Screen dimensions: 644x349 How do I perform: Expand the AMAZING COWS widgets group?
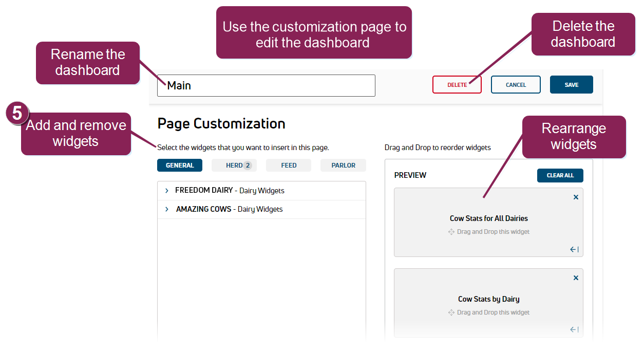coord(167,209)
